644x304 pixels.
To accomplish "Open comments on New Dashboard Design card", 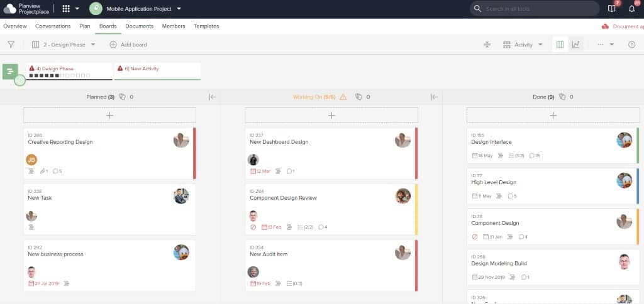I will pyautogui.click(x=291, y=171).
